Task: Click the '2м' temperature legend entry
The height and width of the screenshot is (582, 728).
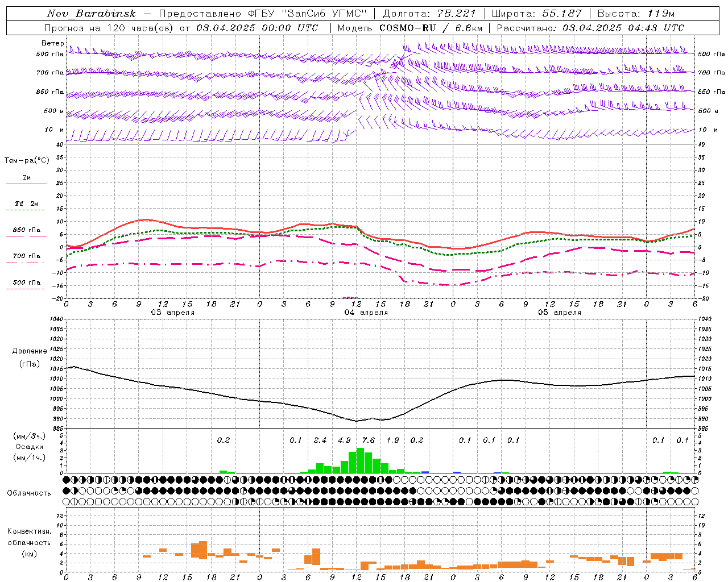Action: [27, 178]
